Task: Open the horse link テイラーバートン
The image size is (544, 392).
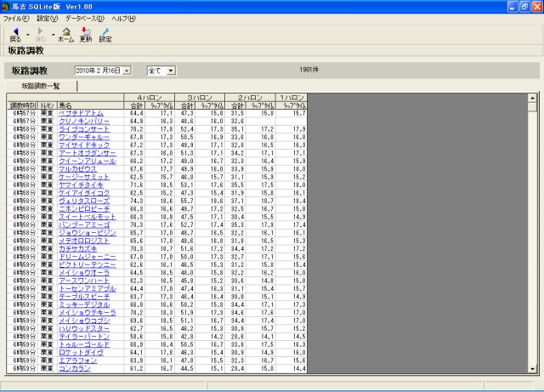Action: (84, 337)
